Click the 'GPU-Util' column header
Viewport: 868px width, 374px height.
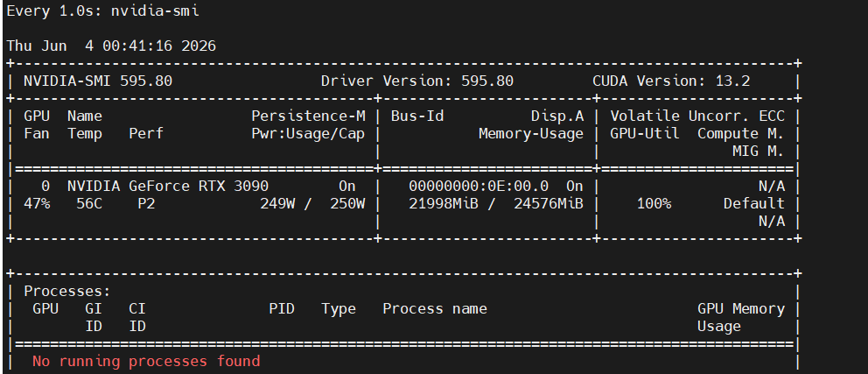[x=645, y=133]
